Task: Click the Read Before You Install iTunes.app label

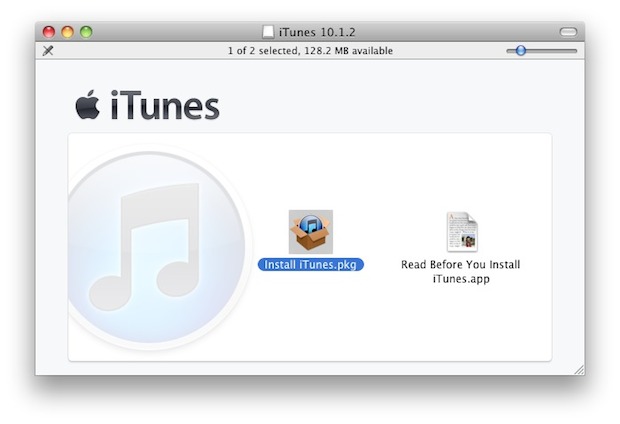Action: [x=461, y=272]
